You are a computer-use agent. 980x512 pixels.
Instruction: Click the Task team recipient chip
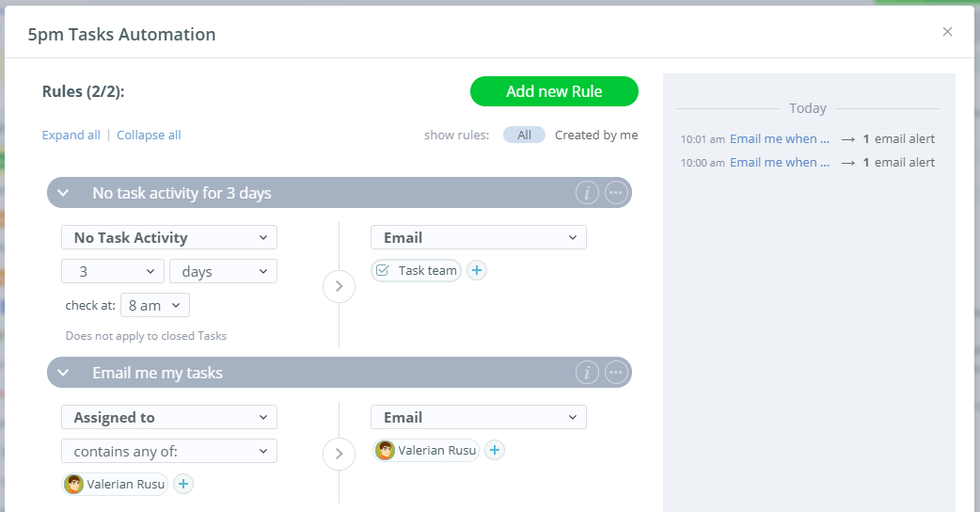[x=417, y=270]
